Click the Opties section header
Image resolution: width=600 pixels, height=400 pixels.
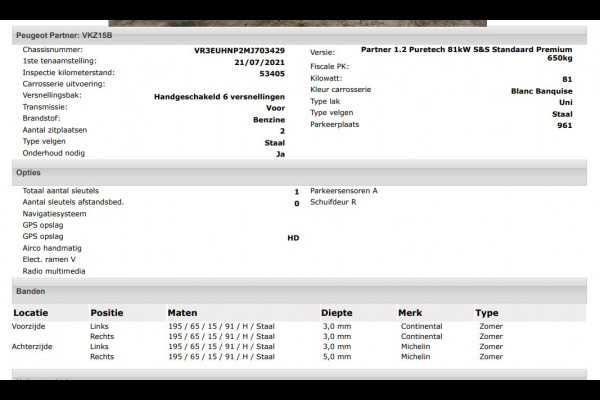click(29, 173)
